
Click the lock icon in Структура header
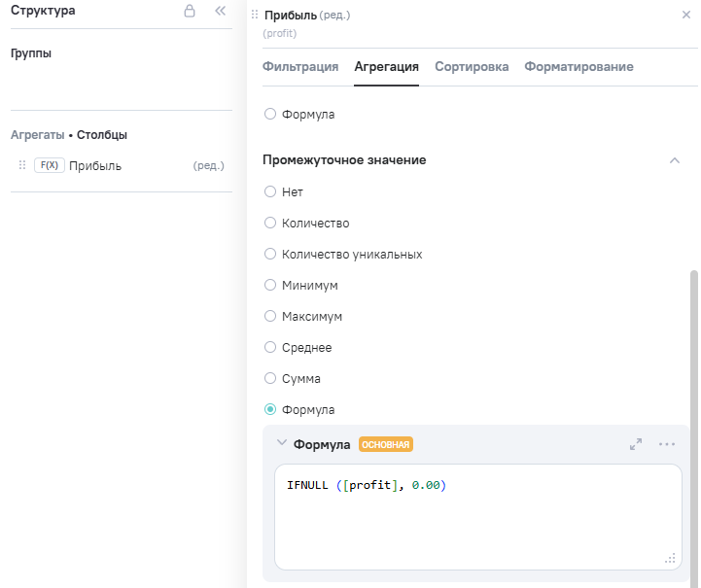[x=190, y=12]
